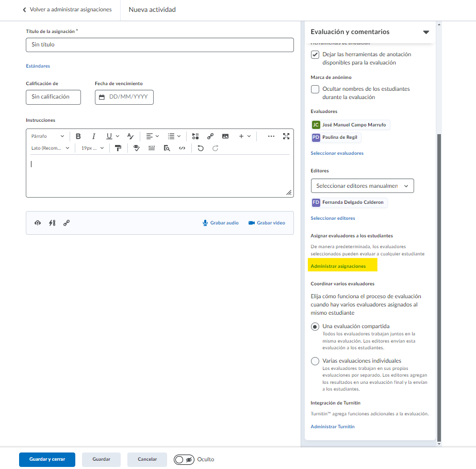The height and width of the screenshot is (469, 476).
Task: Click the accessibility checker icon
Action: click(x=137, y=148)
